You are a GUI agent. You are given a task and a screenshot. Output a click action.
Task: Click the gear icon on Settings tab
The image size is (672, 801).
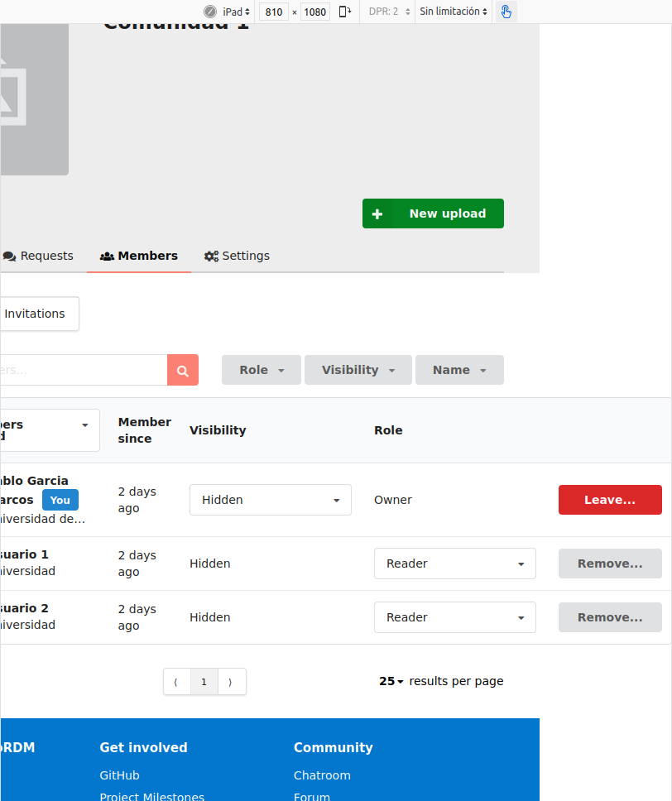(x=210, y=256)
